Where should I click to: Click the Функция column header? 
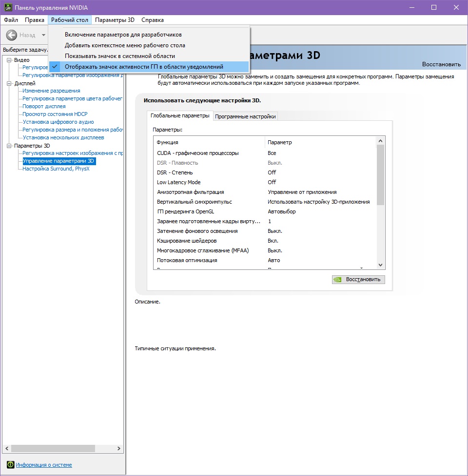[x=209, y=142]
